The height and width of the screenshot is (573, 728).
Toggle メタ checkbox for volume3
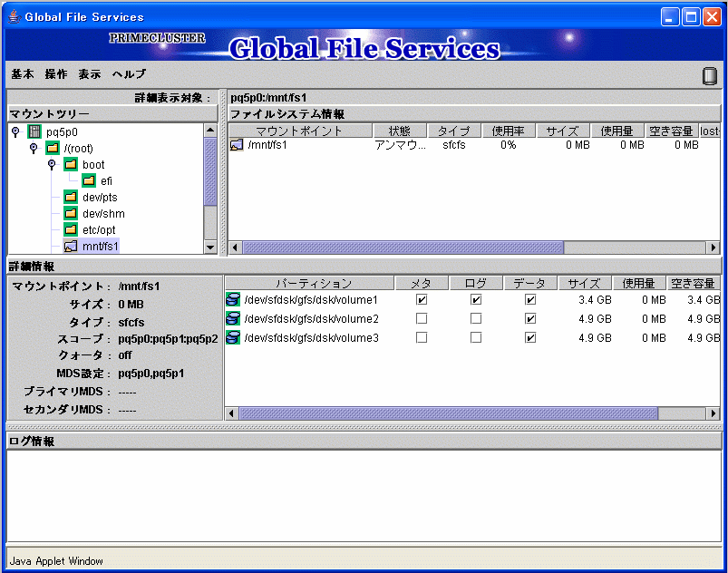tap(422, 337)
